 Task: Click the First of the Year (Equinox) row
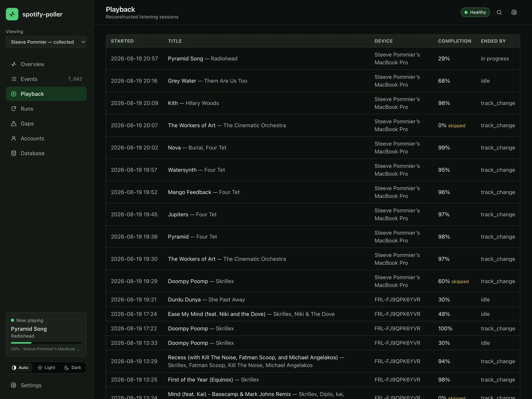coord(313,380)
